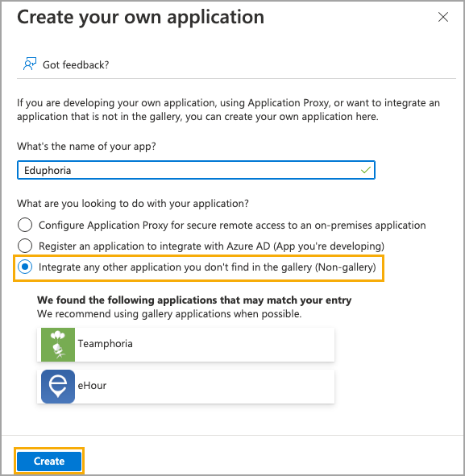465x476 pixels.
Task: Click the blue eHour logo icon
Action: 58,387
